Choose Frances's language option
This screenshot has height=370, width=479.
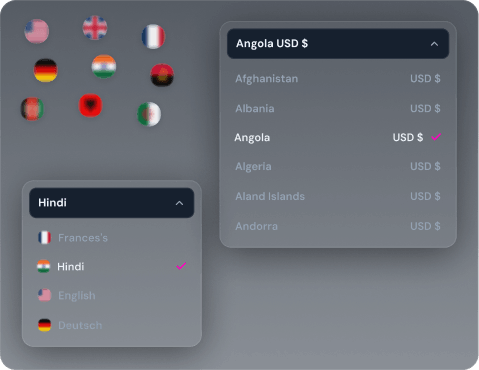click(x=112, y=238)
